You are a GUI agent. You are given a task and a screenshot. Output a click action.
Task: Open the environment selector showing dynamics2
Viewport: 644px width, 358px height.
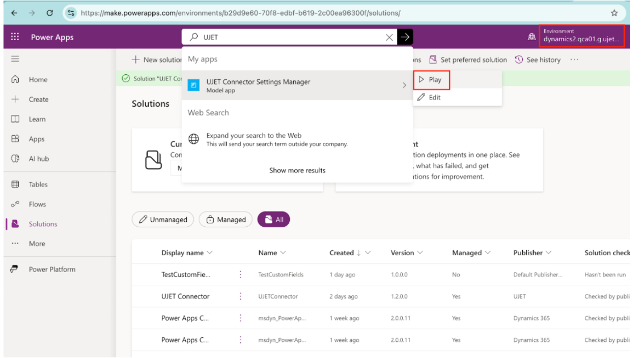582,37
